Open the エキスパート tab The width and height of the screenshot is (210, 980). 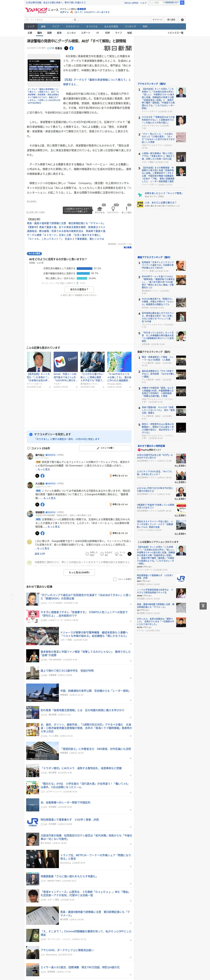[x=72, y=27]
